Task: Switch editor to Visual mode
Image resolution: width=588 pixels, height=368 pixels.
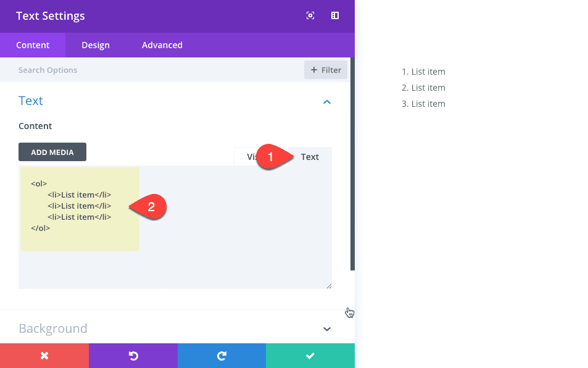Action: pyautogui.click(x=253, y=156)
